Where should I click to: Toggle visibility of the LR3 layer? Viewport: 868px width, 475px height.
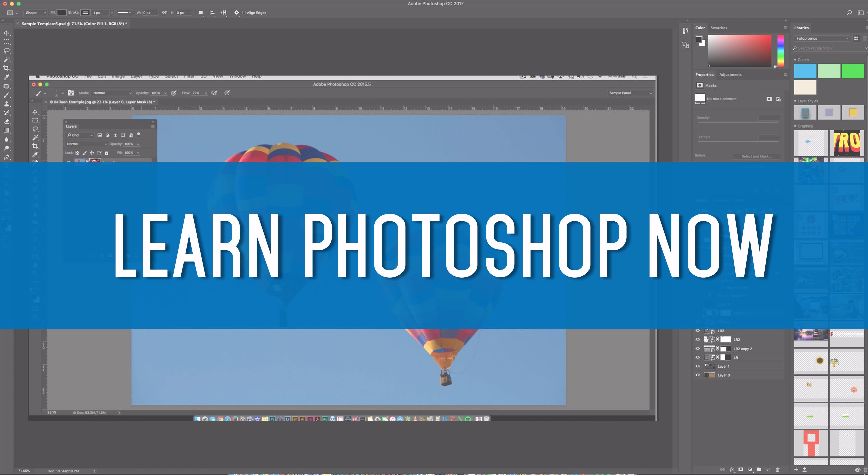point(698,331)
